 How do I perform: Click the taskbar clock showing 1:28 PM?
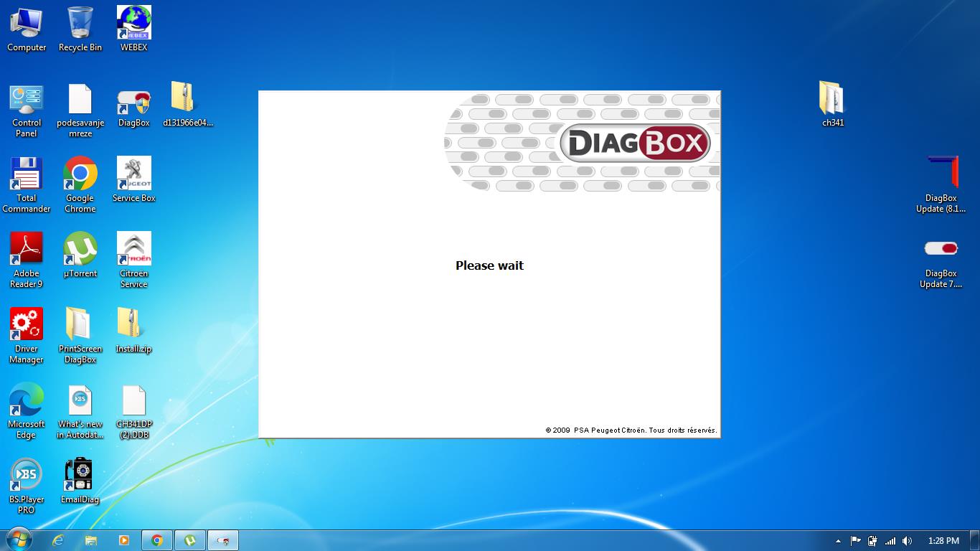pos(943,541)
